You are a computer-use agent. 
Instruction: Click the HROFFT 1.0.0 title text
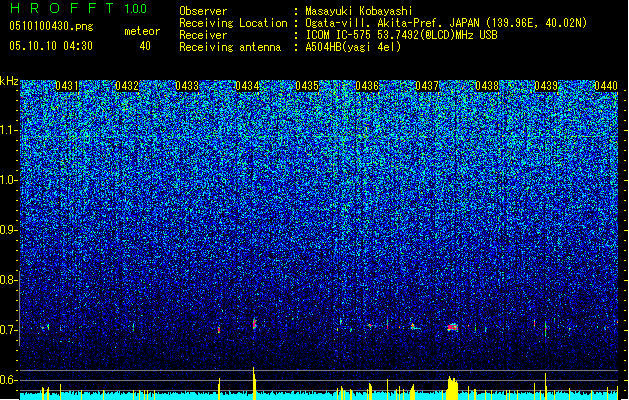[79, 8]
